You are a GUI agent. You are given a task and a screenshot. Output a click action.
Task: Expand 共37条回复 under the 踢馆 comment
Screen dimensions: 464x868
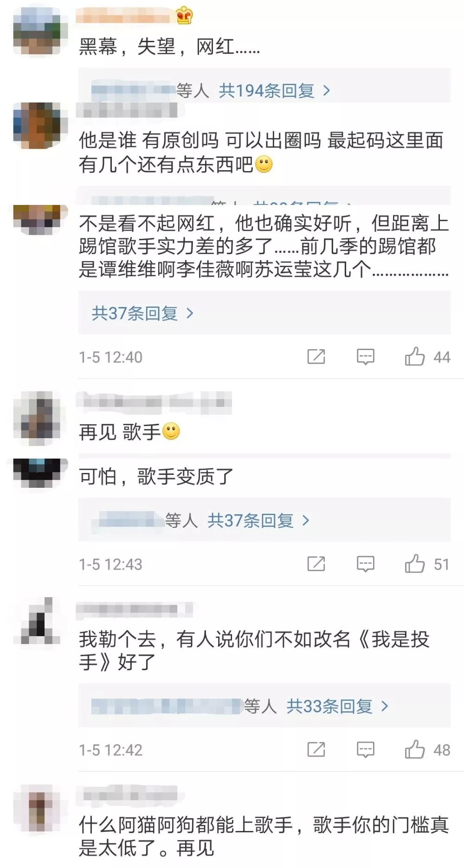[x=142, y=313]
